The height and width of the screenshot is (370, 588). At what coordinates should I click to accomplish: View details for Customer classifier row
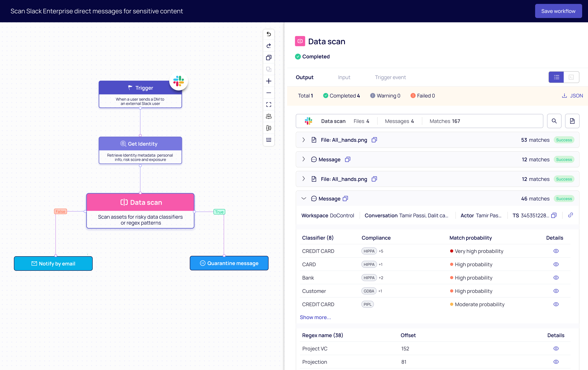[556, 291]
